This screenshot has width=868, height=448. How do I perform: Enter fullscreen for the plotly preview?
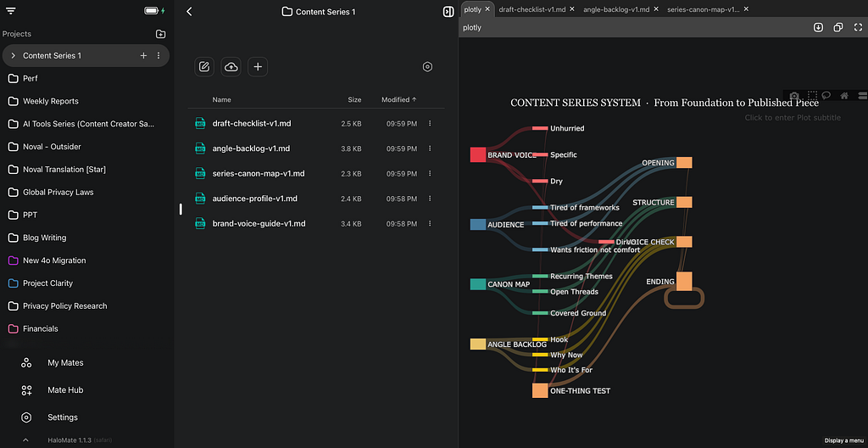point(858,27)
